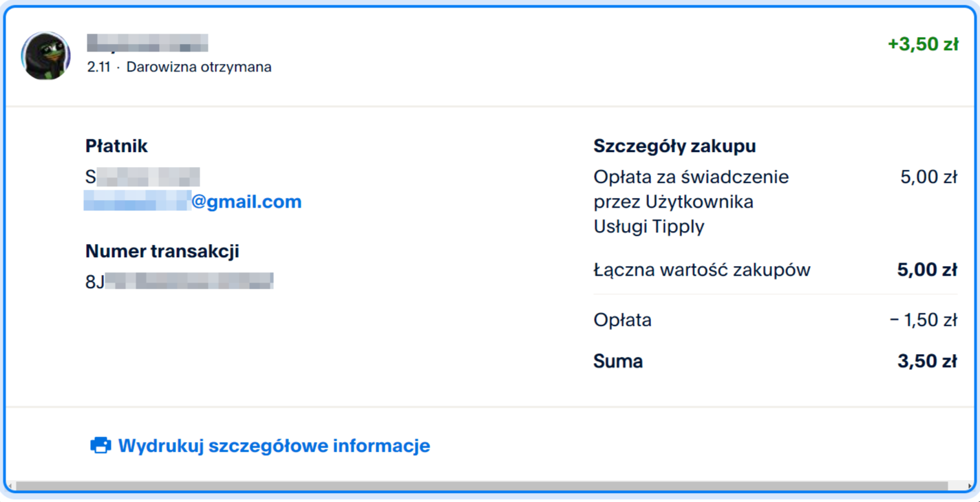Viewport: 980px width, 502px height.
Task: Click the scroll right arrow
Action: tap(970, 486)
